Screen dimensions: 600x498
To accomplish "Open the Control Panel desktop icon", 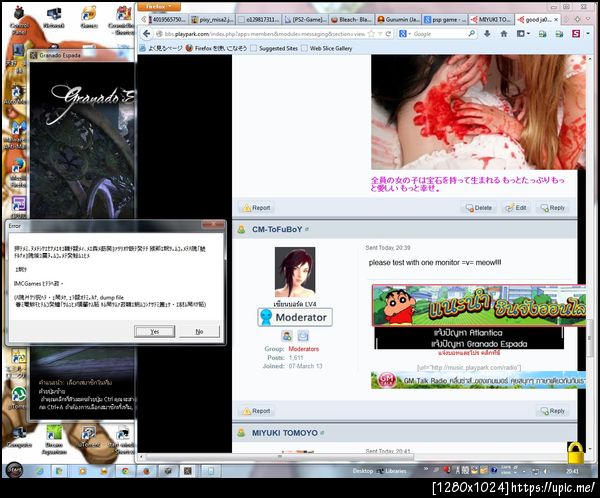I will [x=19, y=20].
